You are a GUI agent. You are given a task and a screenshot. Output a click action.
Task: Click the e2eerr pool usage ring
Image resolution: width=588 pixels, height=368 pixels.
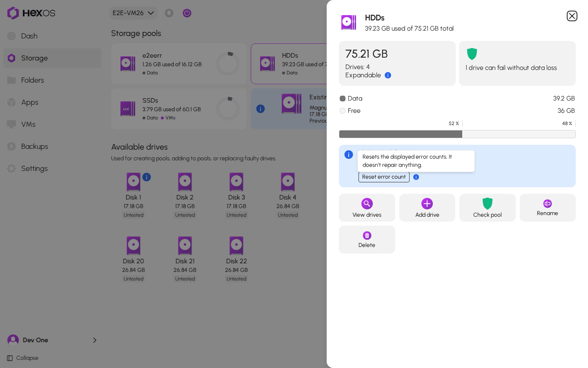[228, 64]
